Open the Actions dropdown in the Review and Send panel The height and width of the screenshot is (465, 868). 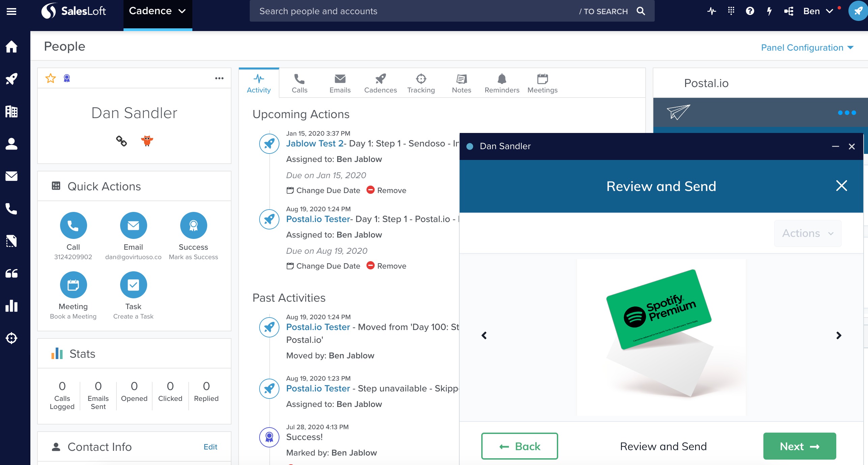click(x=808, y=234)
